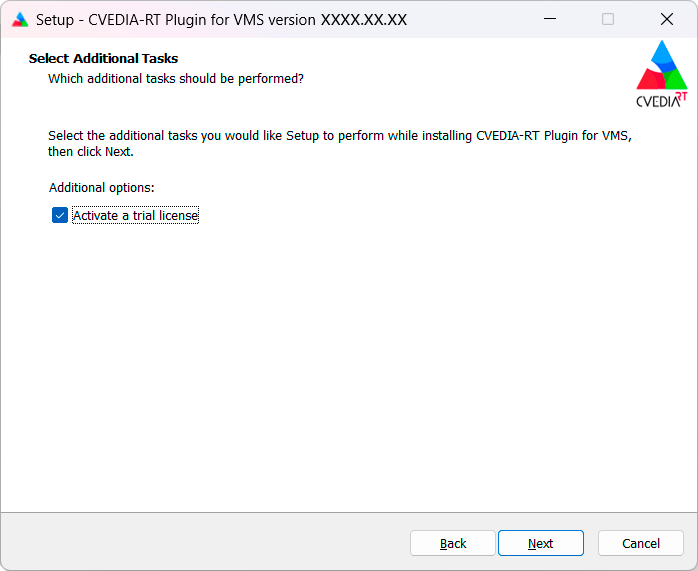The width and height of the screenshot is (698, 571).
Task: Click the Setup window title text
Action: [221, 20]
